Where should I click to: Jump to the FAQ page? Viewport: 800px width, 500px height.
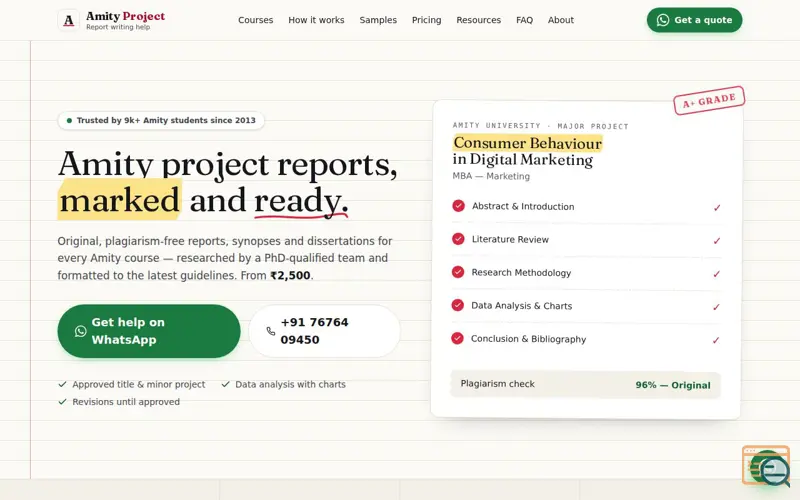pos(524,20)
